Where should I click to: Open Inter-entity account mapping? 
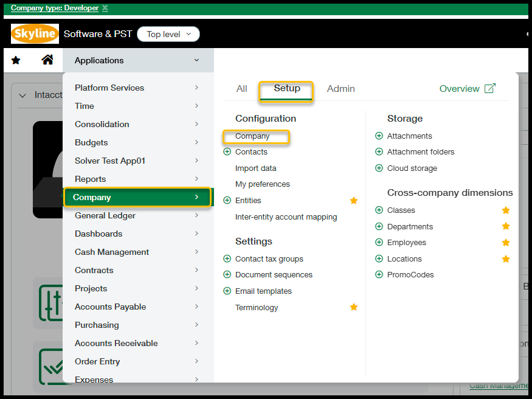pyautogui.click(x=286, y=217)
